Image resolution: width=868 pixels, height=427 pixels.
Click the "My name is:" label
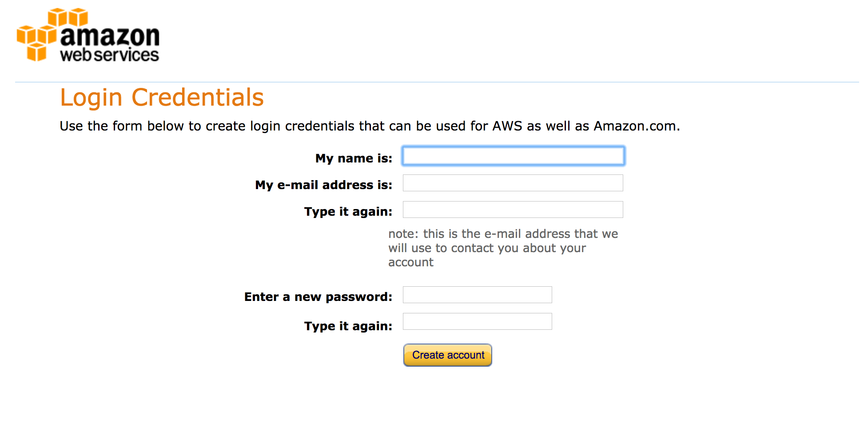354,158
